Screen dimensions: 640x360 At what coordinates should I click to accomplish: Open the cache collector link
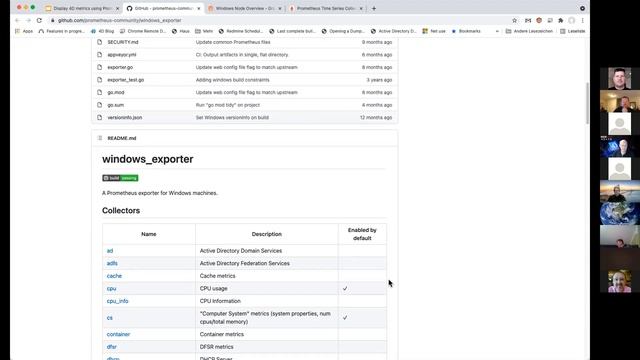click(114, 276)
